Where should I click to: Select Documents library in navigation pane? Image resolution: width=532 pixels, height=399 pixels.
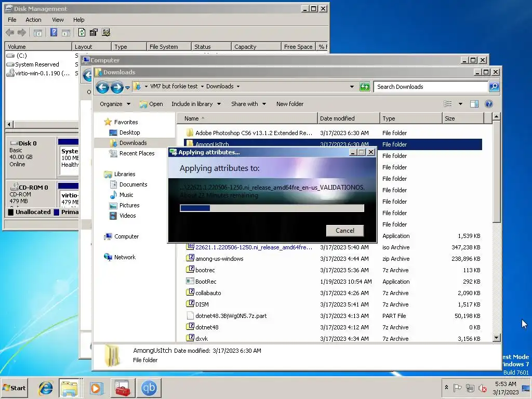point(129,184)
